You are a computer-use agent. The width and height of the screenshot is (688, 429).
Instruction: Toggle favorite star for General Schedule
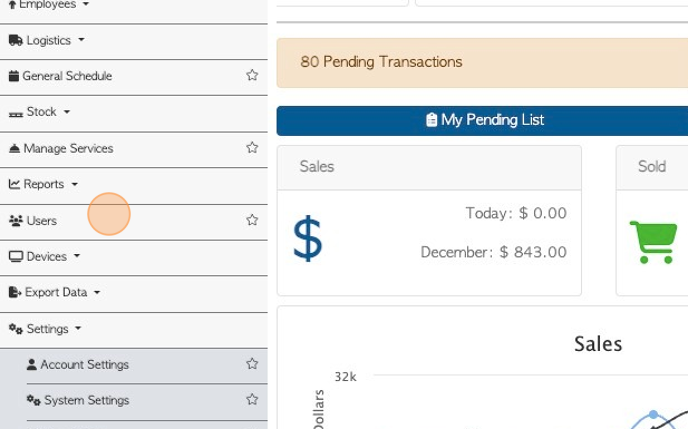click(252, 75)
